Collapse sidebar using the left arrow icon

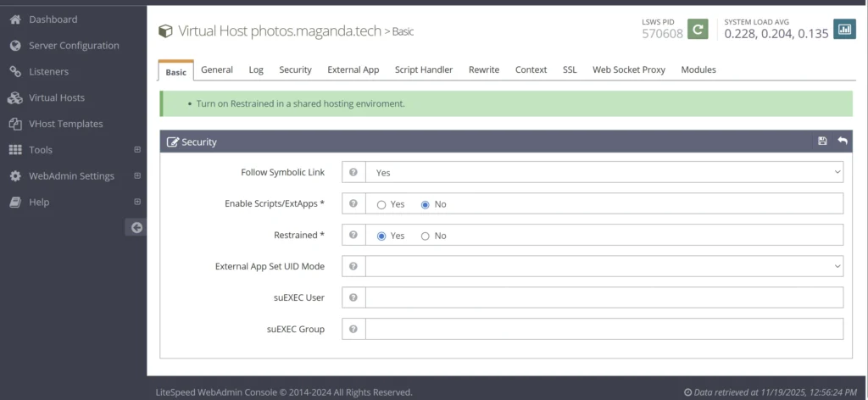tap(136, 227)
